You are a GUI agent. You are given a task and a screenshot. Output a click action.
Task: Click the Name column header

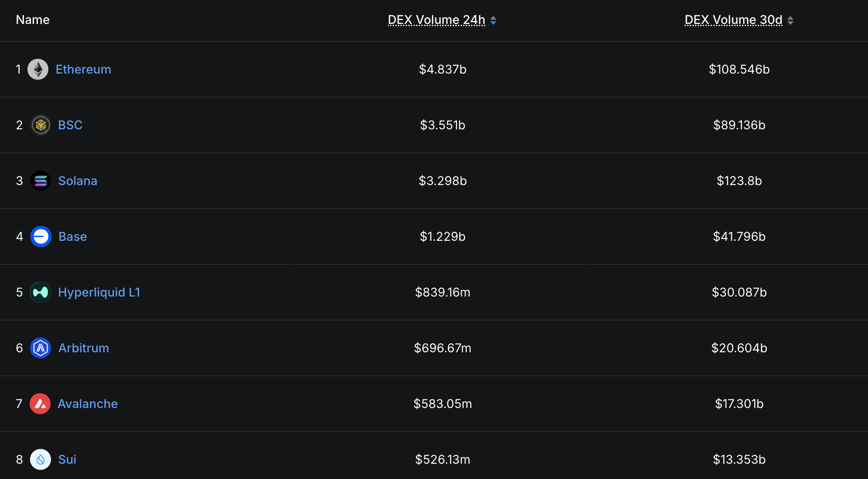33,20
